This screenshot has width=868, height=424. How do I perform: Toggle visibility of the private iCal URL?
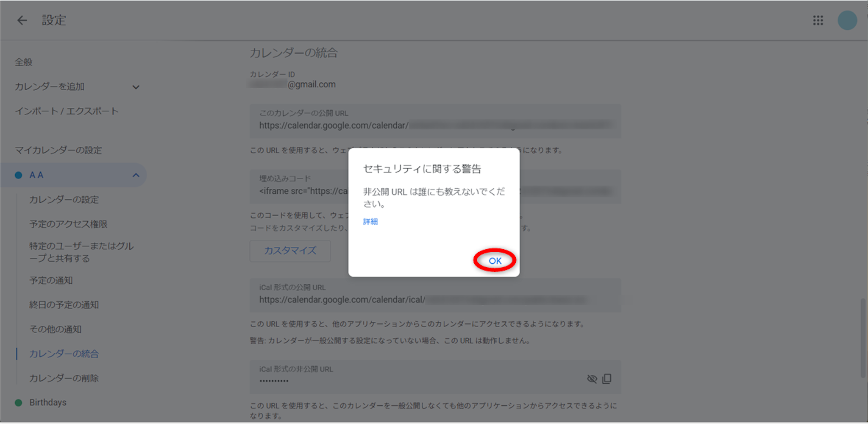[x=592, y=379]
